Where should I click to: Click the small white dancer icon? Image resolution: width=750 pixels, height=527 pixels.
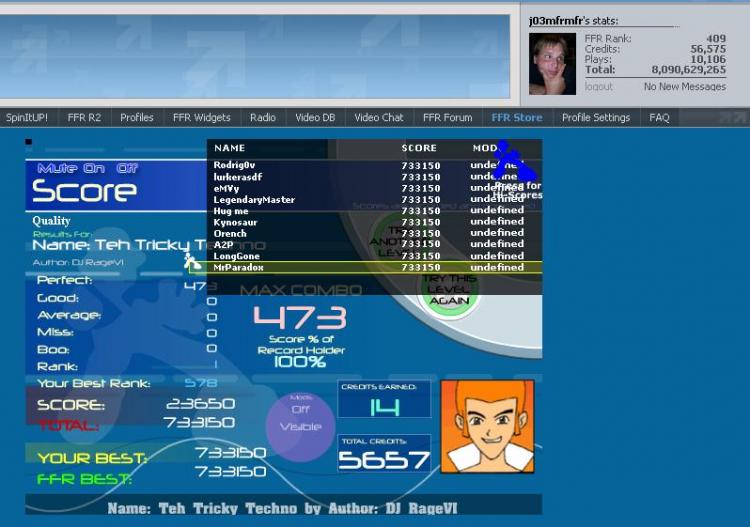coord(193,261)
